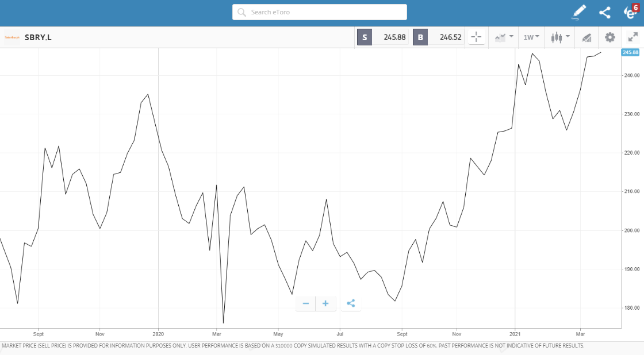Expand chart to full screen
Screen dimensions: 644x355
pos(633,37)
